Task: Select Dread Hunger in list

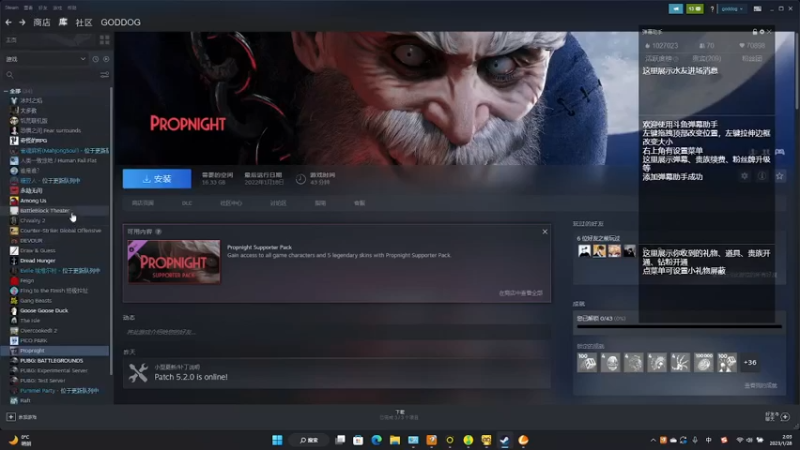Action: point(55,260)
